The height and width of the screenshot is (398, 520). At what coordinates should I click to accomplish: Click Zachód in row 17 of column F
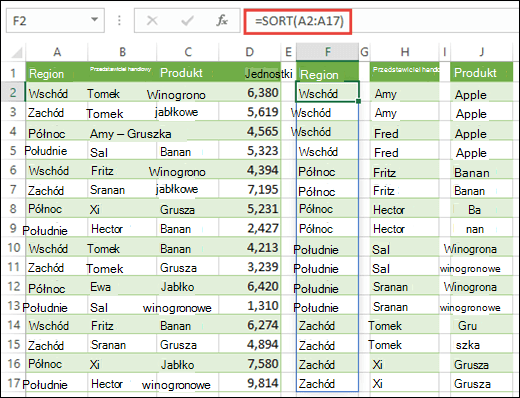click(x=327, y=383)
